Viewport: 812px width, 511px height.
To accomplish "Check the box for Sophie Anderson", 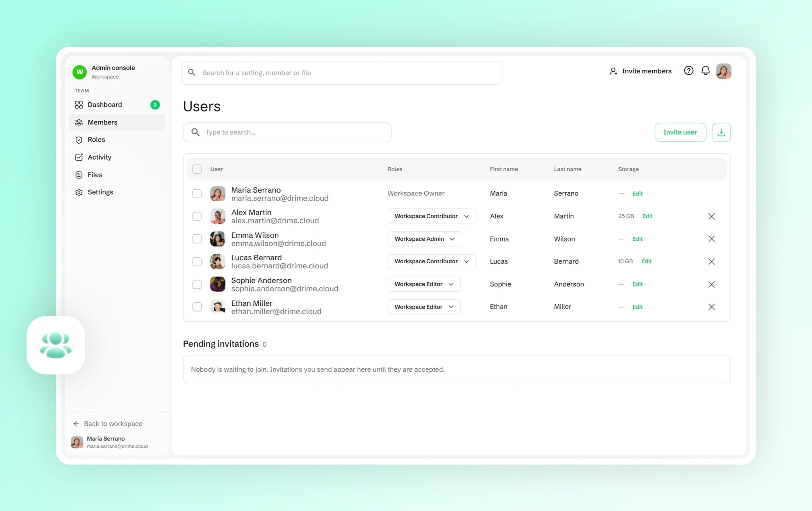I will point(197,284).
